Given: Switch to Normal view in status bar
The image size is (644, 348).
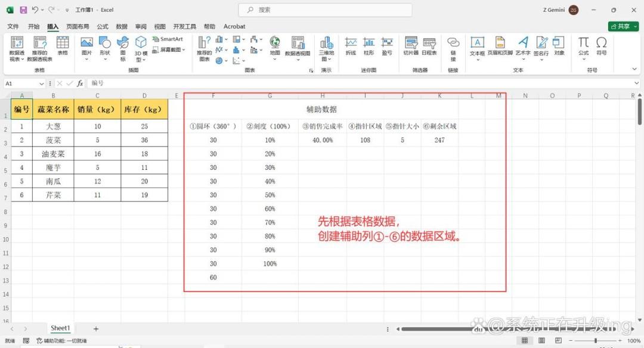Looking at the screenshot, I should pyautogui.click(x=525, y=341).
